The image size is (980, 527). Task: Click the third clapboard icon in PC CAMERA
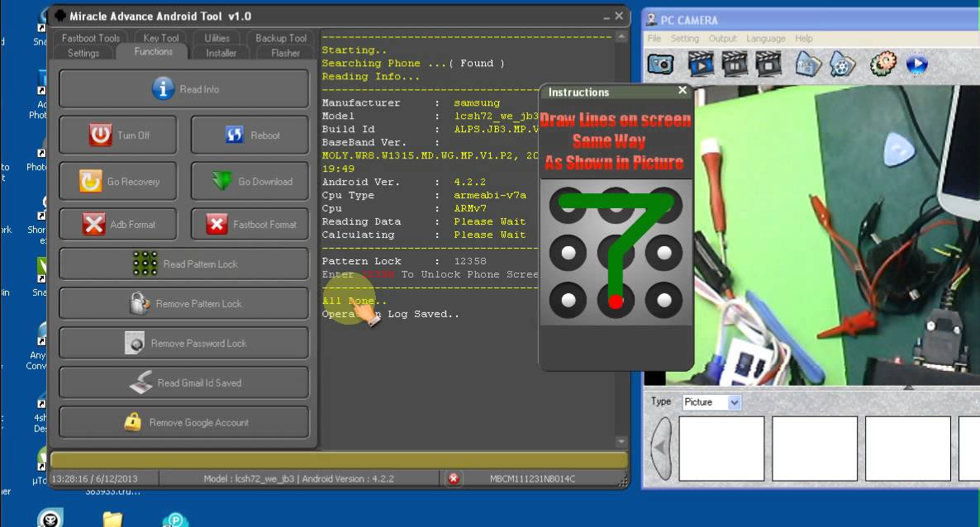[x=768, y=64]
